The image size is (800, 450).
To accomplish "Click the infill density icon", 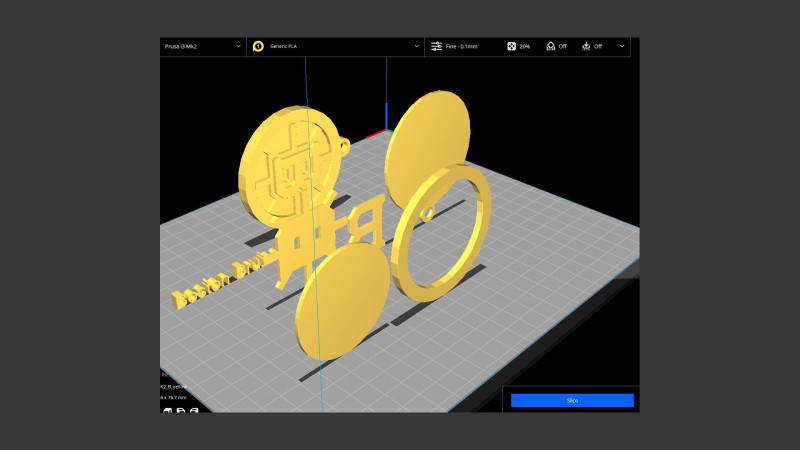I will [511, 46].
